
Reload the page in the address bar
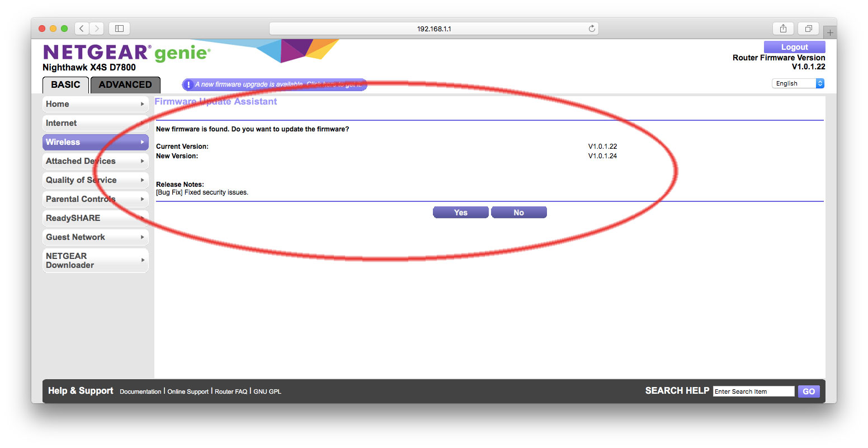click(x=592, y=29)
